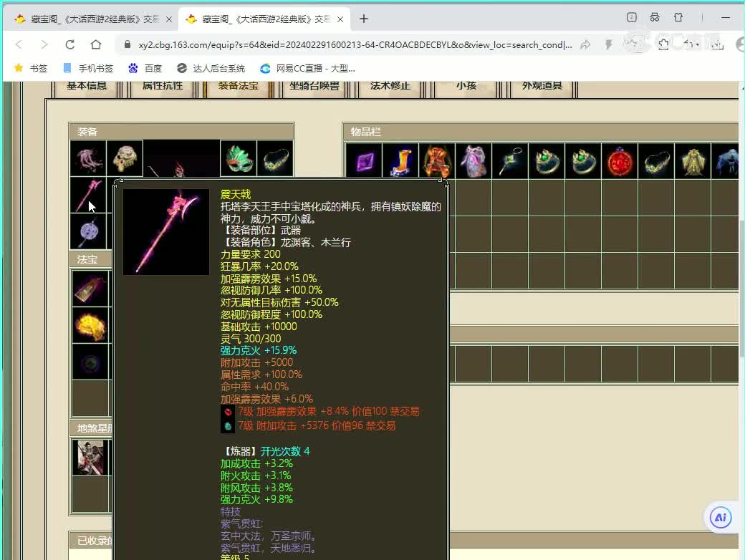Close the first 藏宝阁 browser tab
Image resolution: width=745 pixels, height=560 pixels.
coord(168,19)
